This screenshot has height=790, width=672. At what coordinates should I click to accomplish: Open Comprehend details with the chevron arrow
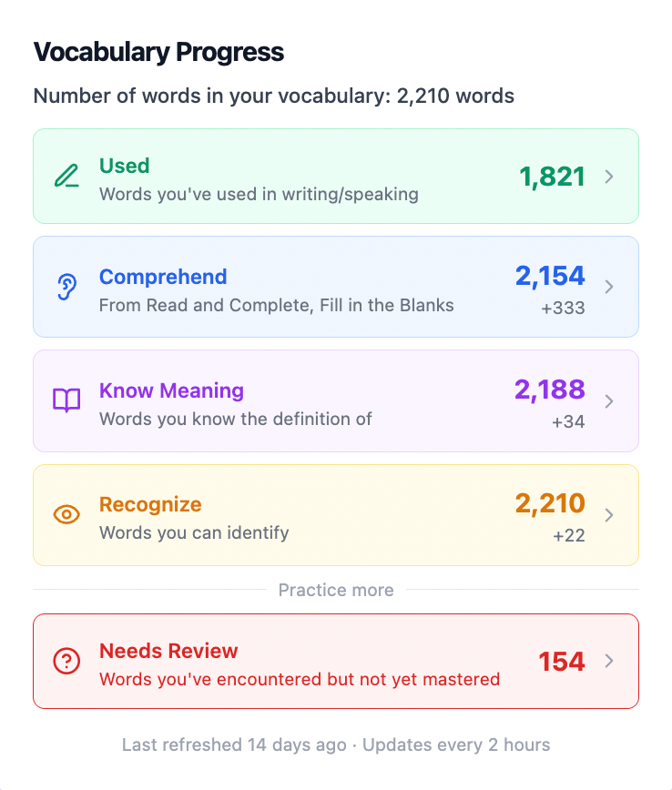[x=609, y=288]
